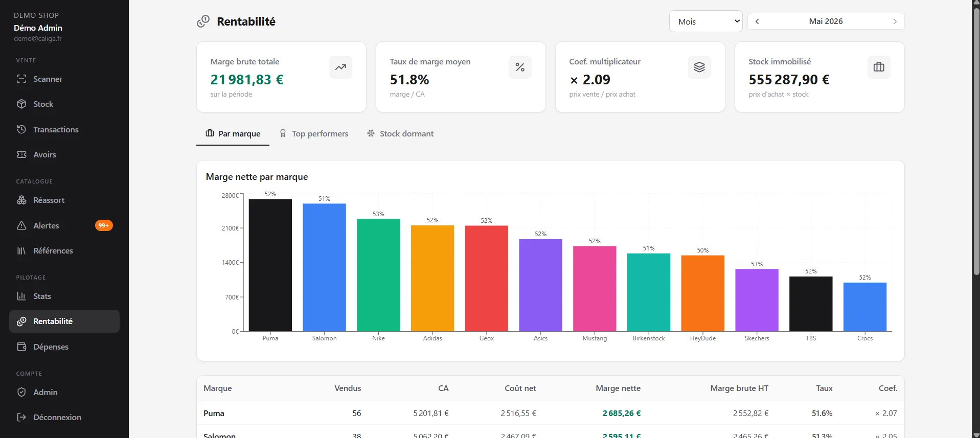Open the Stock dormant tab
The width and height of the screenshot is (980, 438).
click(400, 134)
